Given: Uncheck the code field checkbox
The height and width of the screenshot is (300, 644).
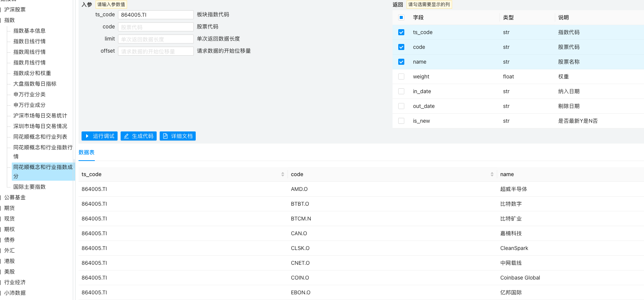Looking at the screenshot, I should (401, 47).
